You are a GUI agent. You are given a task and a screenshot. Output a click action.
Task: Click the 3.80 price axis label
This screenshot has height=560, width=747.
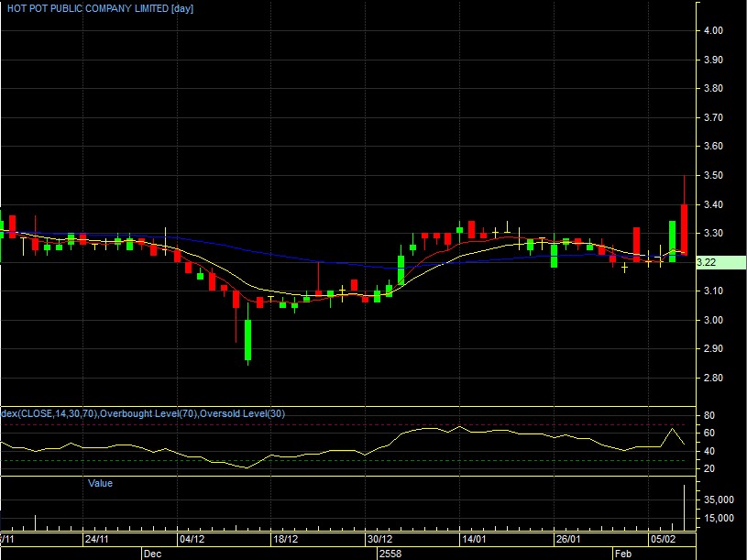click(713, 88)
